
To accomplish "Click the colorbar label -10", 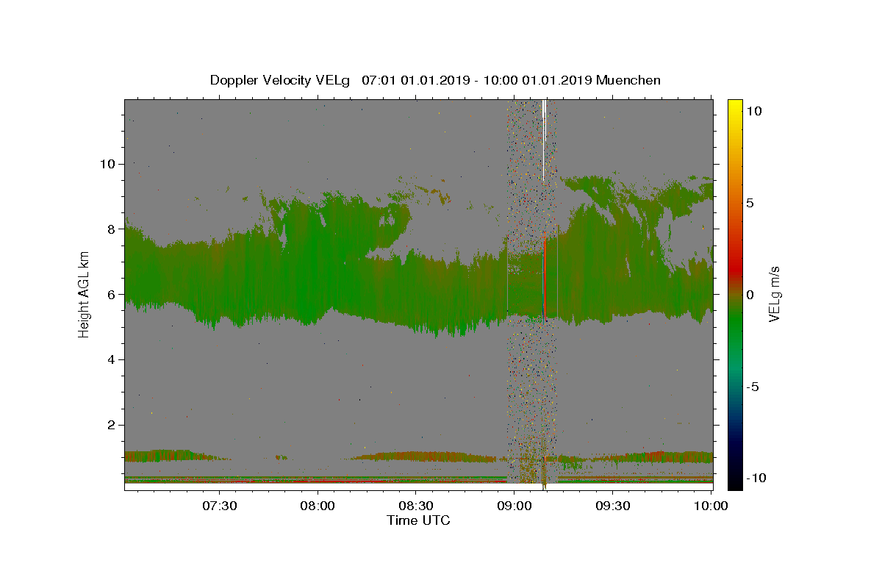I will 755,478.
